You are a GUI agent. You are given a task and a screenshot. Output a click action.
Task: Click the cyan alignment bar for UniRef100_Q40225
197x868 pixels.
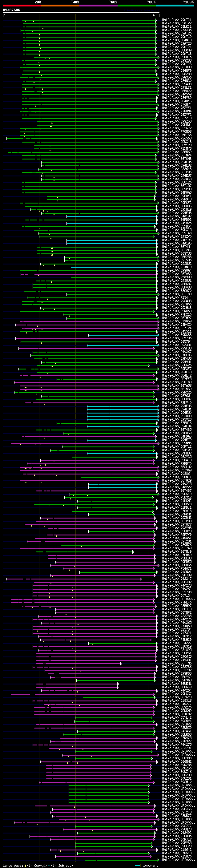(123, 484)
